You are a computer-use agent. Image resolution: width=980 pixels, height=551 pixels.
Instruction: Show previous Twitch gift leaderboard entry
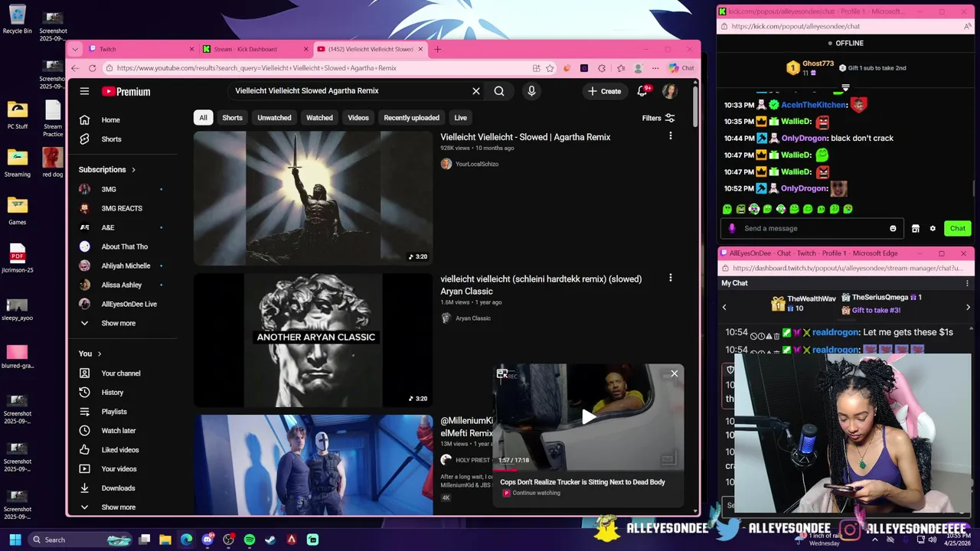[x=724, y=307]
